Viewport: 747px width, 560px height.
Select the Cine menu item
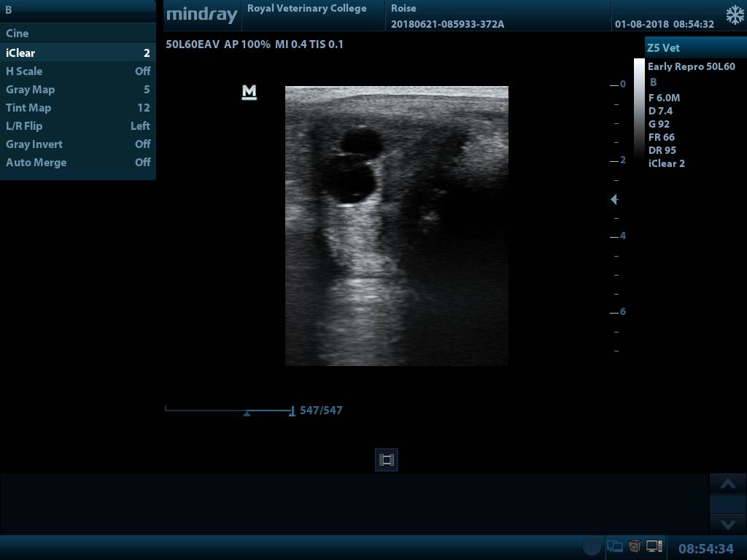click(77, 34)
